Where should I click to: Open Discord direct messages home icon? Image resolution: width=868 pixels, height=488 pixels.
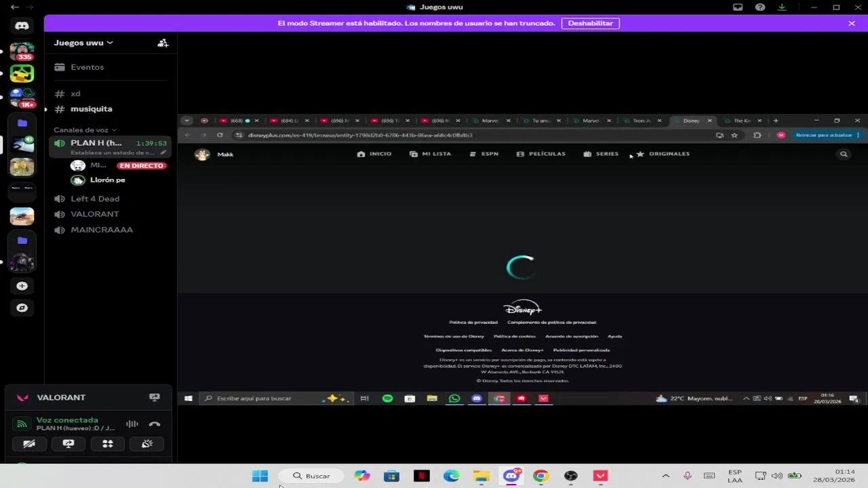pyautogui.click(x=22, y=26)
